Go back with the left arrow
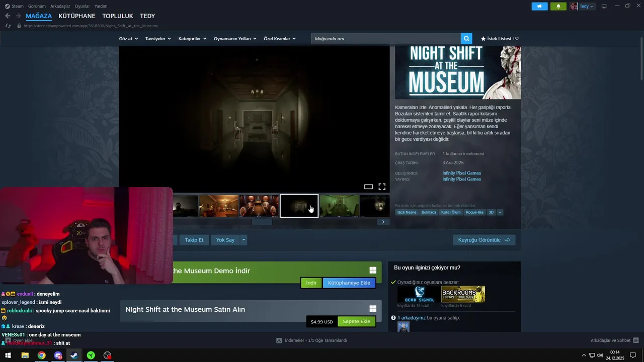Screen dimensions: 644x362 [x=8, y=16]
